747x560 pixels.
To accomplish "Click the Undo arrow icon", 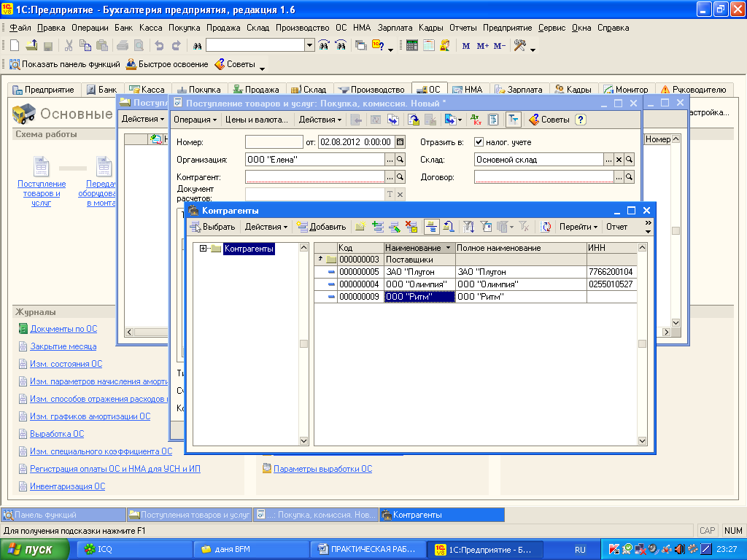I will pyautogui.click(x=159, y=46).
